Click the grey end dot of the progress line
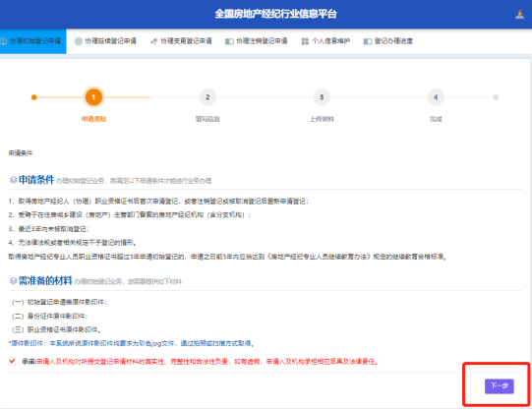The image size is (532, 410). coord(496,97)
